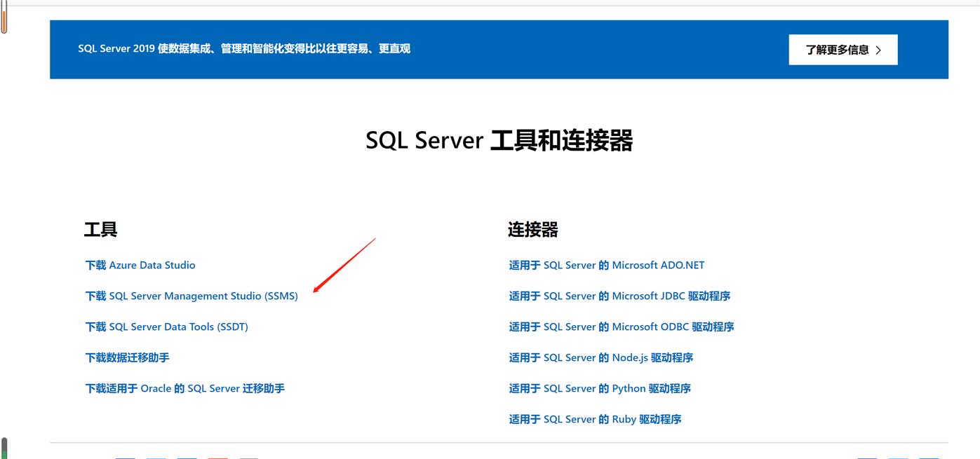
Task: Click the 工具 section heading
Action: (x=101, y=229)
